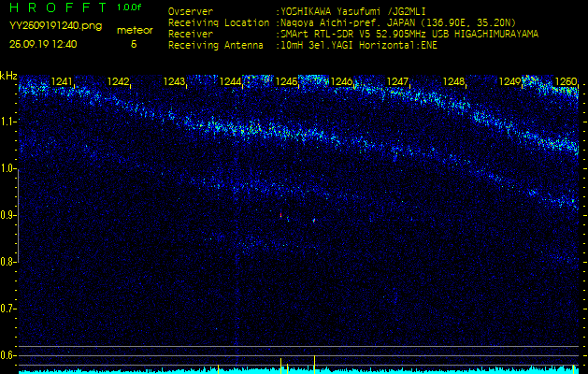
Task: Click the tall yellow spike in bottom graph
Action: (315, 364)
